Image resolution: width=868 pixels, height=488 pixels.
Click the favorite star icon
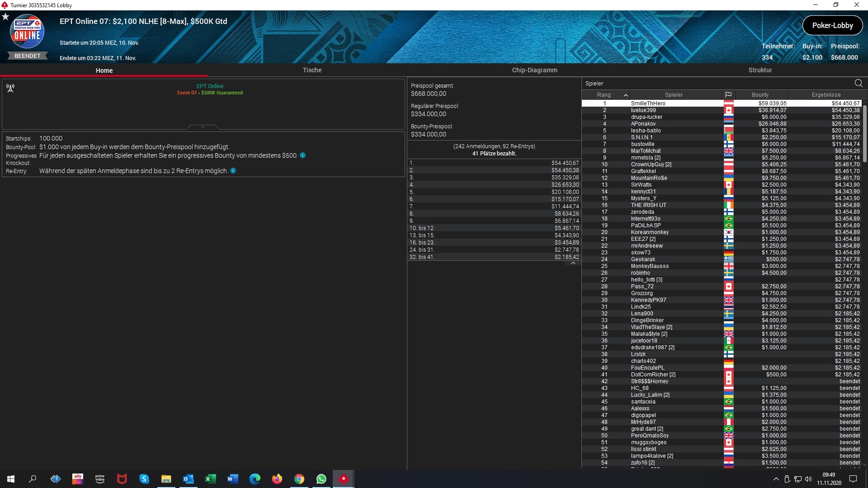(x=5, y=17)
